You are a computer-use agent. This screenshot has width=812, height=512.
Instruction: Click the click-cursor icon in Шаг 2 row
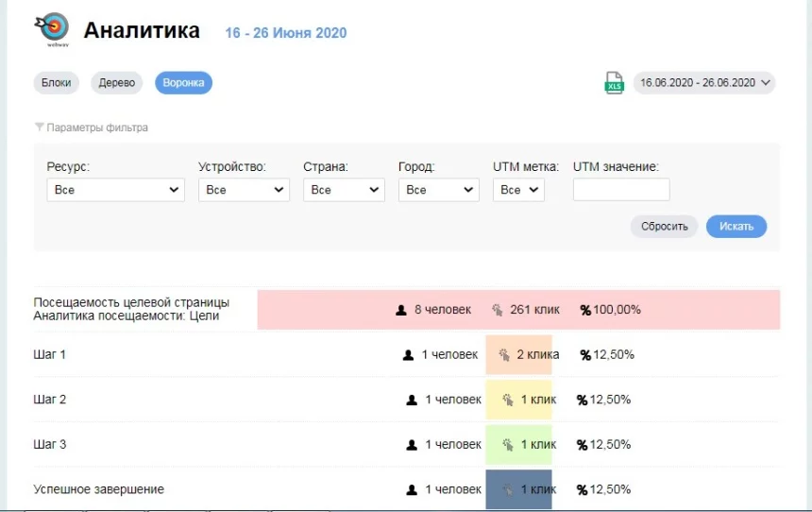pos(508,400)
